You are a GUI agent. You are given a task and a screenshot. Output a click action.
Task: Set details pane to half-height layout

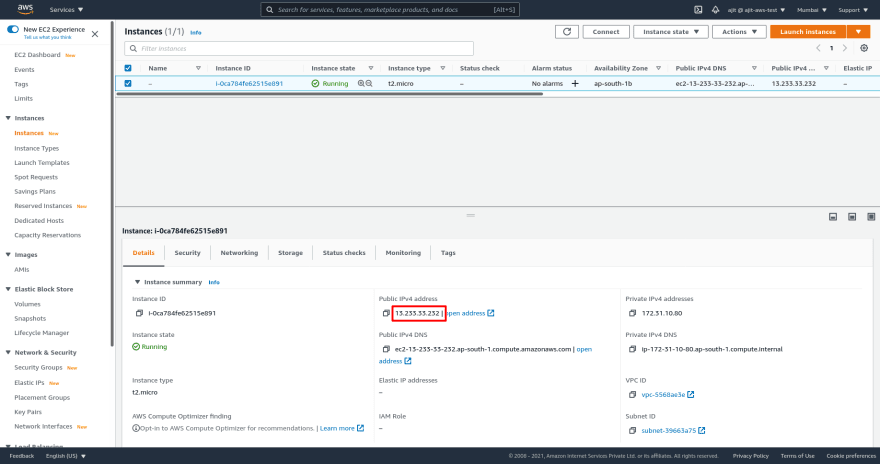(x=852, y=217)
